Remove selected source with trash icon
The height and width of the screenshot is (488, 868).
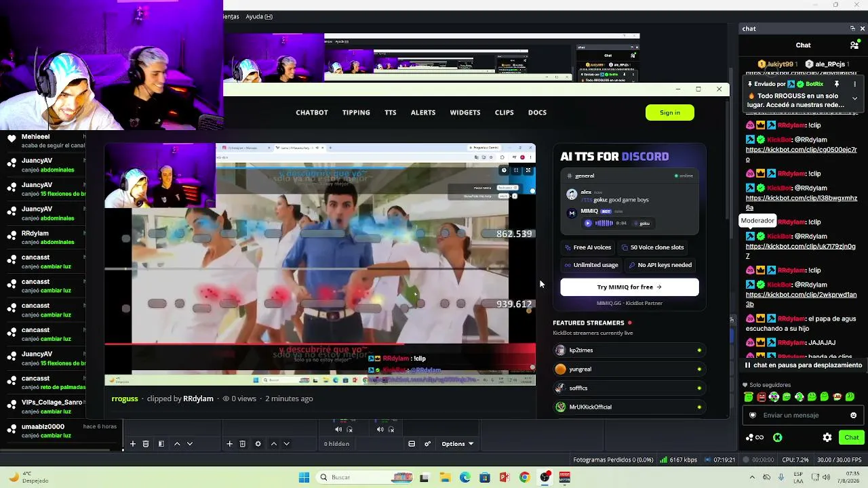(242, 444)
